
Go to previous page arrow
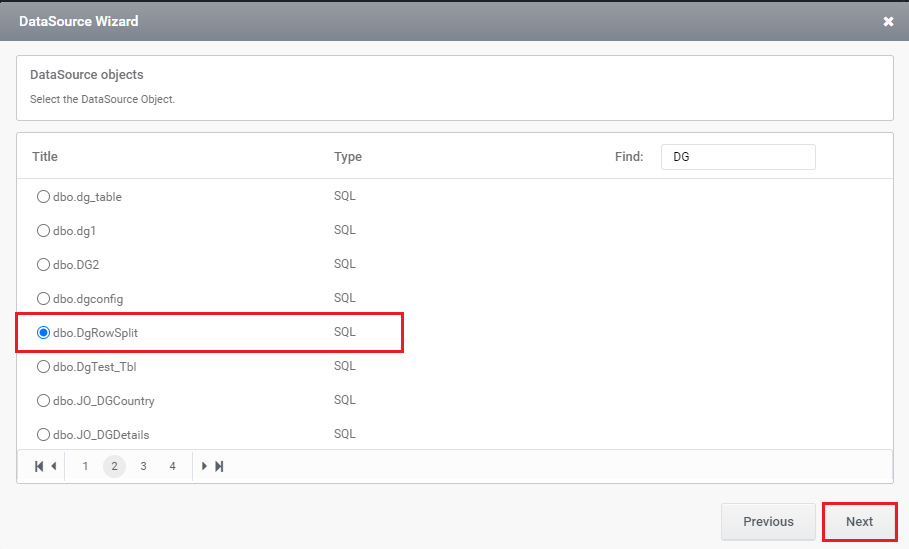click(x=54, y=466)
